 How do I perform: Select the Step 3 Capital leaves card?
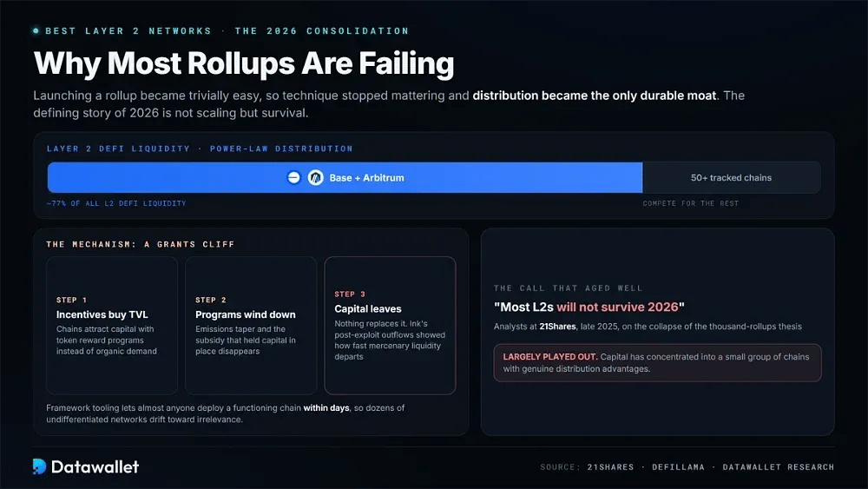click(x=391, y=326)
